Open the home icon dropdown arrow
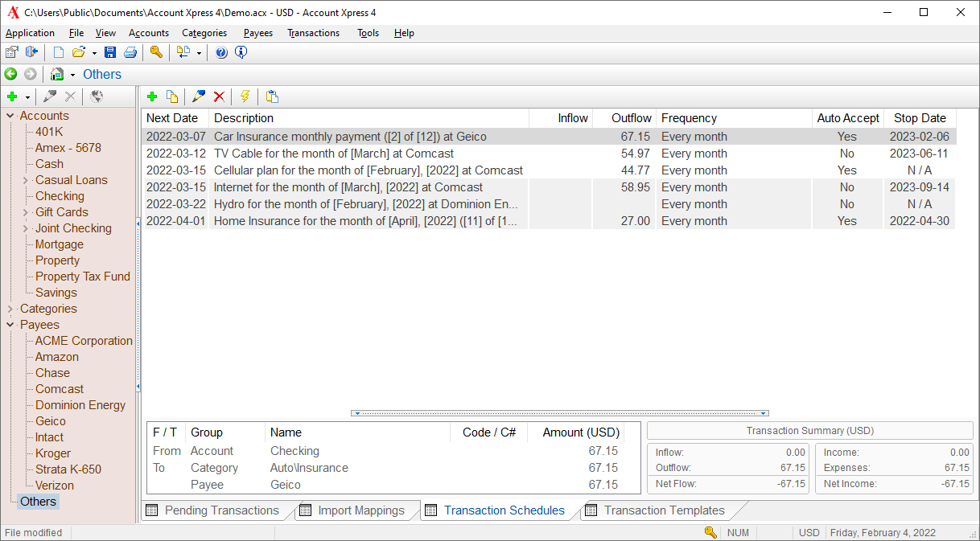The image size is (980, 541). [x=72, y=75]
